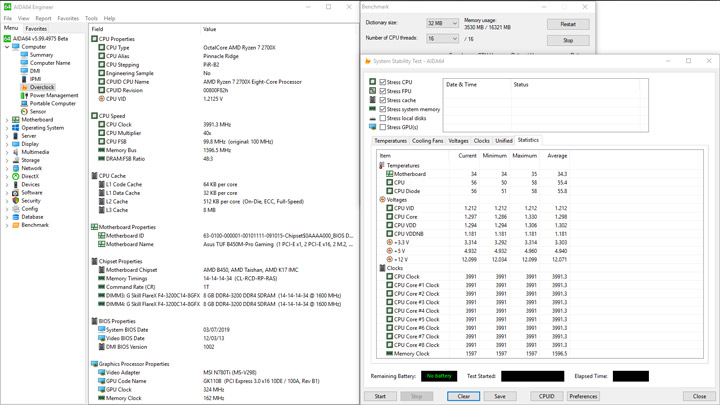Switch to the Favorites tab

pos(36,28)
